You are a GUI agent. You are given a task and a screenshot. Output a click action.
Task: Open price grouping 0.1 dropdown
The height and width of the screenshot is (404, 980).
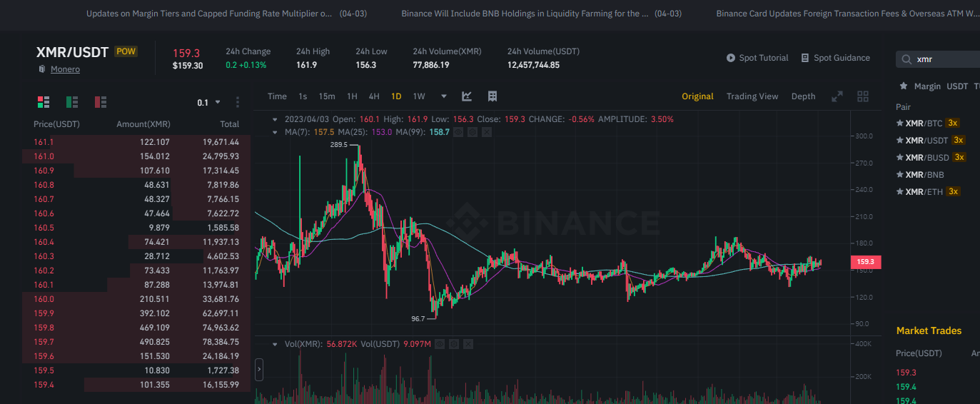(209, 103)
